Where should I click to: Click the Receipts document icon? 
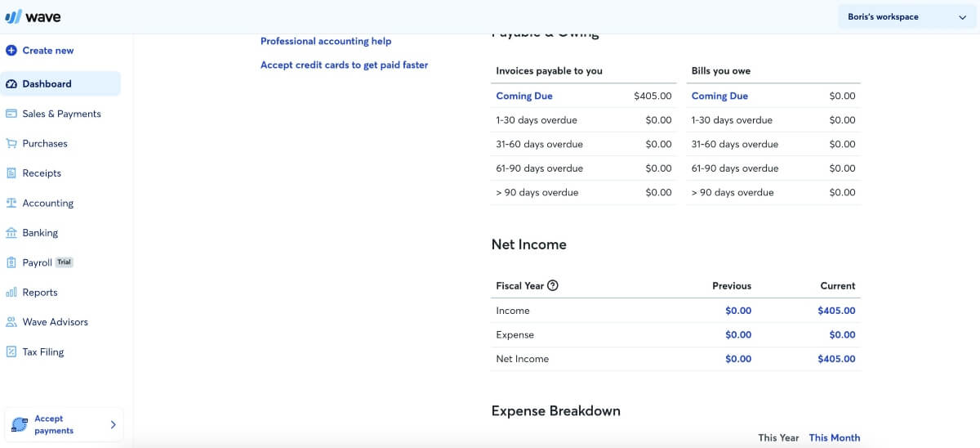click(11, 173)
